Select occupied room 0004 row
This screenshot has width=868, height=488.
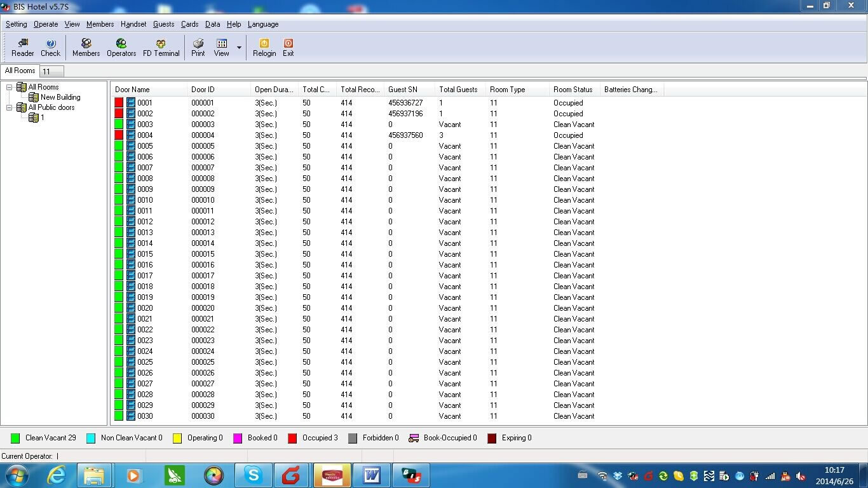point(145,135)
